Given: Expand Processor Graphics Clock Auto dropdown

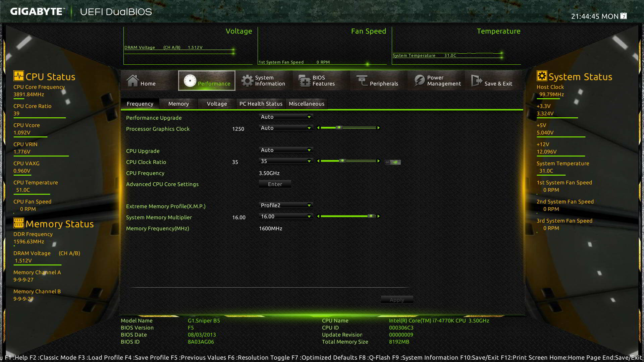Looking at the screenshot, I should tap(286, 128).
